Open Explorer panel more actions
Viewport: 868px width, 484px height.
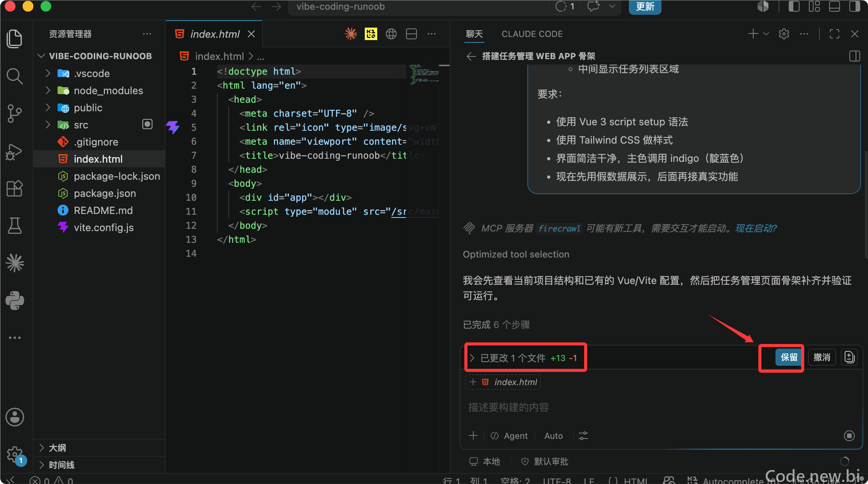coord(147,34)
